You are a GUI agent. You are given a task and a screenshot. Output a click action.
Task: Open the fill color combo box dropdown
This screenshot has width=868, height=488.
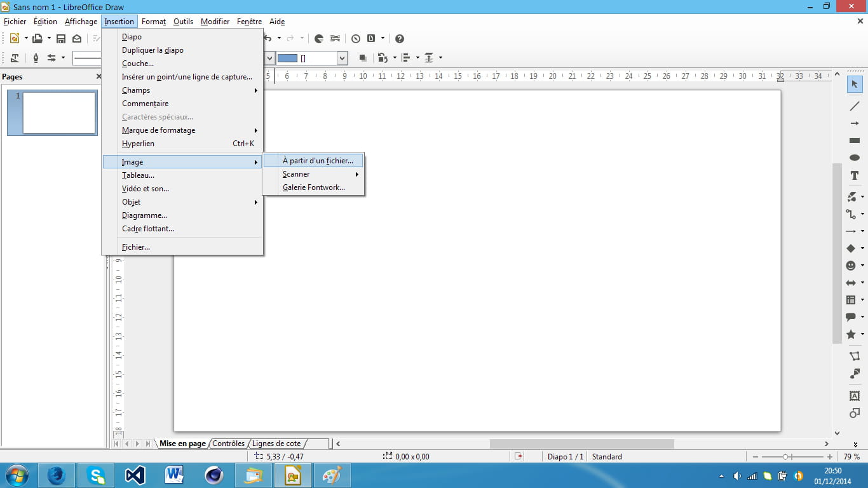pyautogui.click(x=342, y=58)
